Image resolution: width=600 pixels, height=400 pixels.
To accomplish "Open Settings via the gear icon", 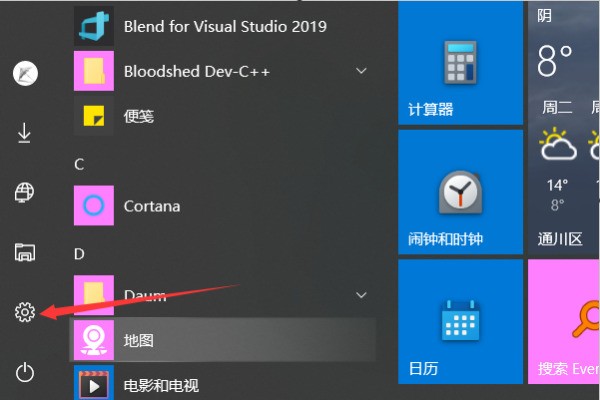I will point(25,313).
